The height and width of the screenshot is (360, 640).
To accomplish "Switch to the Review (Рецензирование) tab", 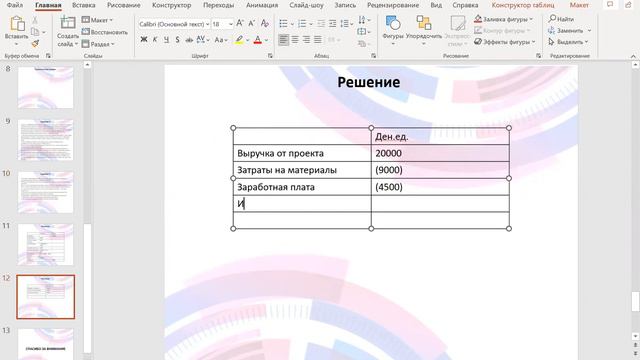I will 393,5.
